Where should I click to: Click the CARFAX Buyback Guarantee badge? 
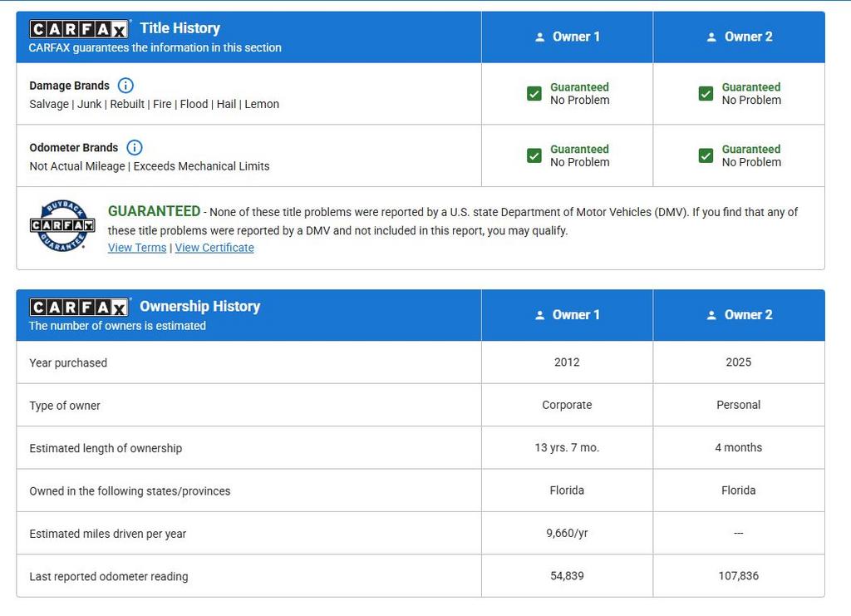(x=62, y=225)
